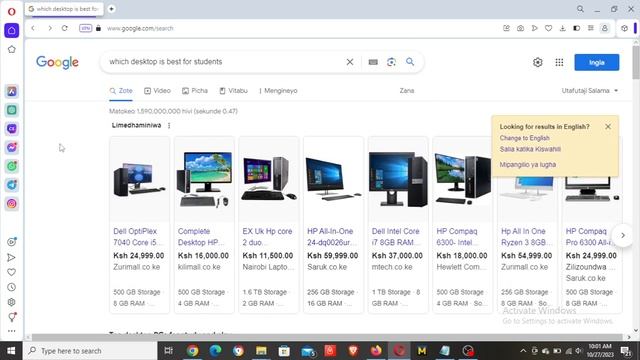640x360 pixels.
Task: Show hidden system tray icons
Action: [x=523, y=351]
